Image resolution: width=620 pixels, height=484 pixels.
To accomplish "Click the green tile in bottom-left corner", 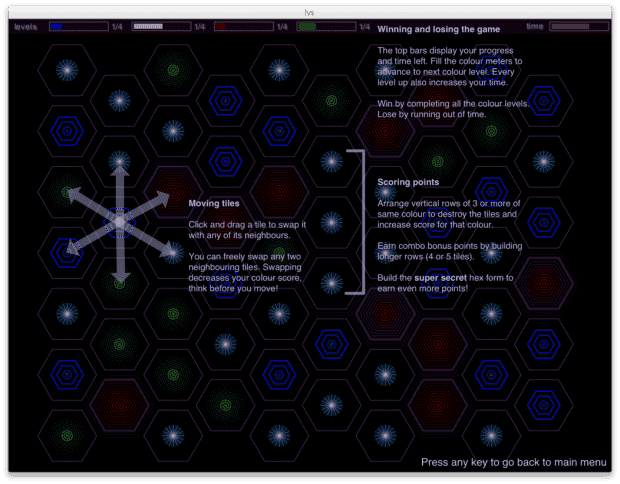I will pyautogui.click(x=66, y=433).
